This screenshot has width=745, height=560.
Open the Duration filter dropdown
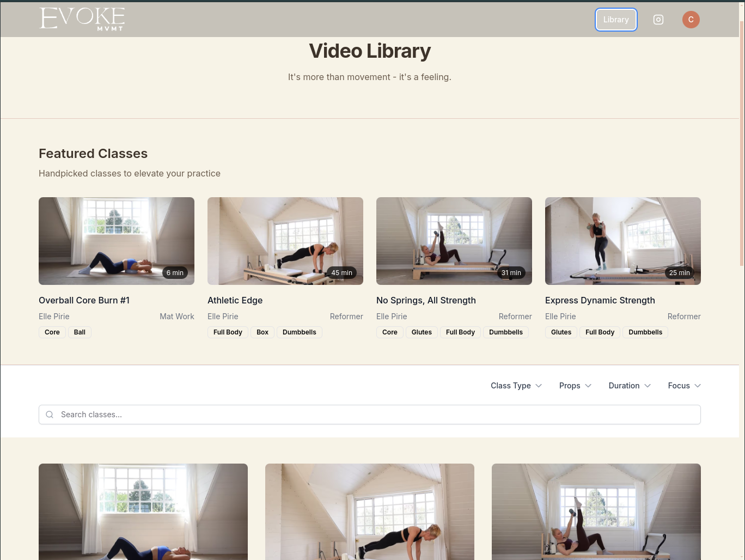629,386
